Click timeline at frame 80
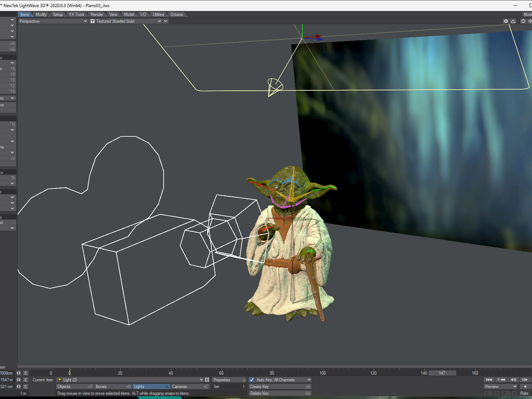The width and height of the screenshot is (532, 399). tap(272, 373)
